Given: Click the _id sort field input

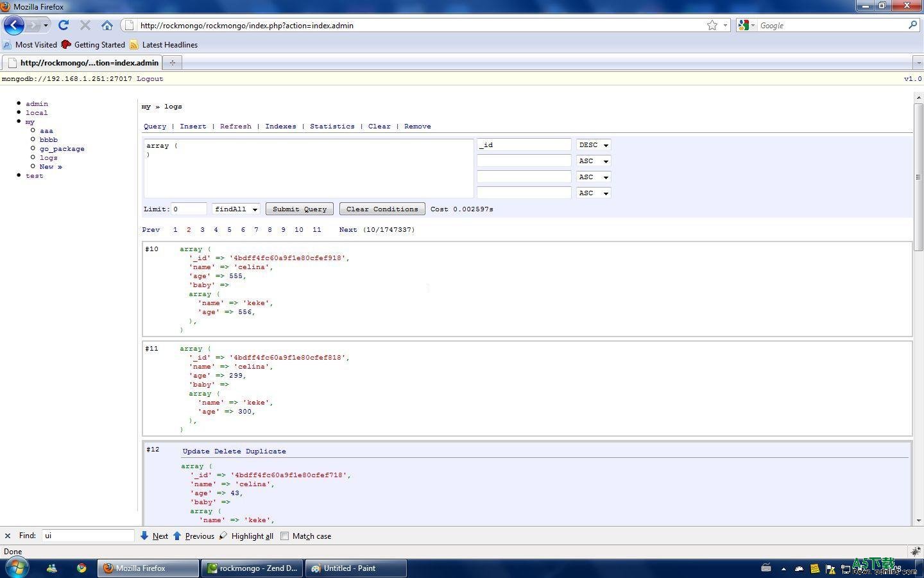Looking at the screenshot, I should click(x=524, y=145).
